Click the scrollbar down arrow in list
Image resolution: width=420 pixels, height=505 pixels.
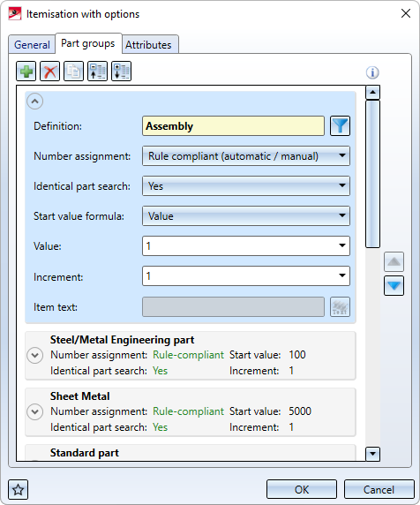point(372,454)
